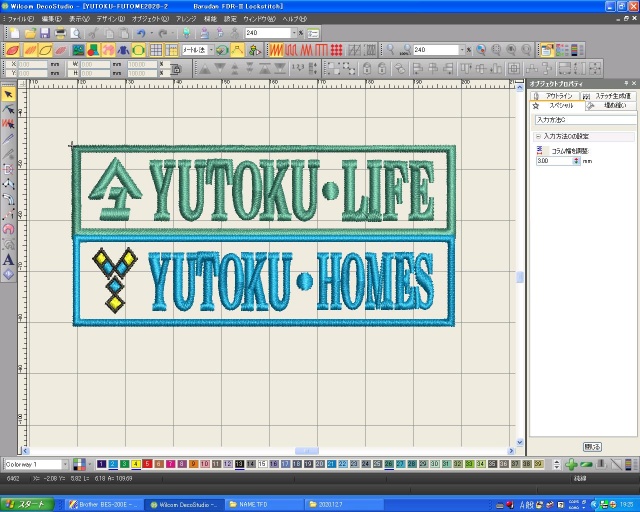Open the NAME.TFD folder from taskbar

click(265, 505)
